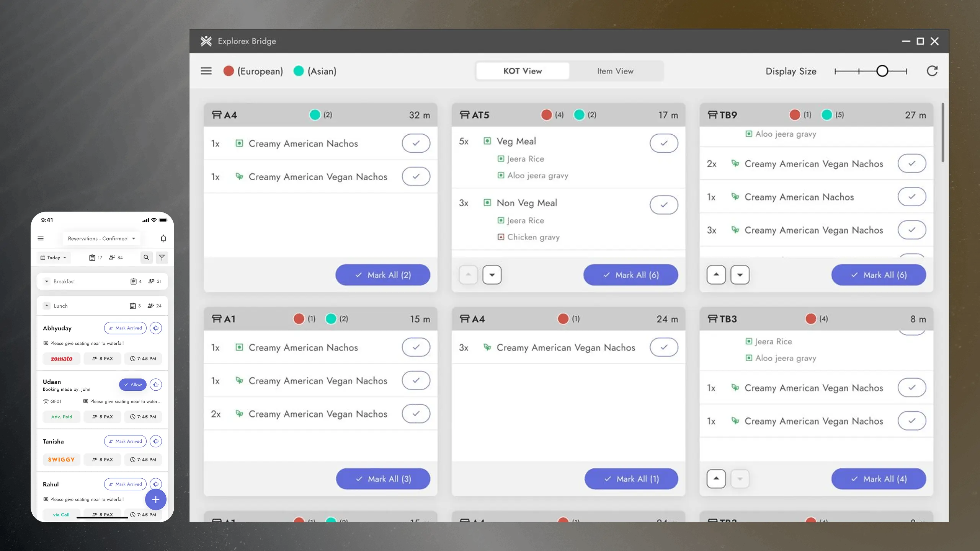Collapse the Lunch section
Screen dimensions: 980x551
click(46, 306)
